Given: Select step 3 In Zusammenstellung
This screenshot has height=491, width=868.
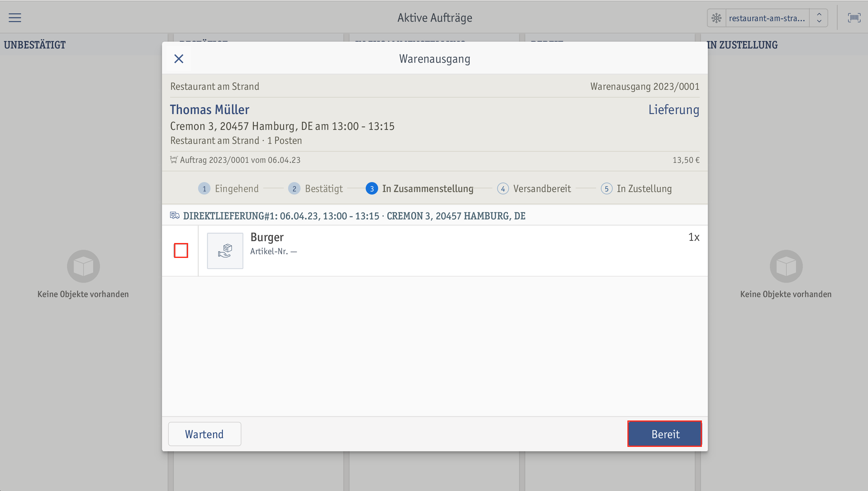Looking at the screenshot, I should click(419, 189).
